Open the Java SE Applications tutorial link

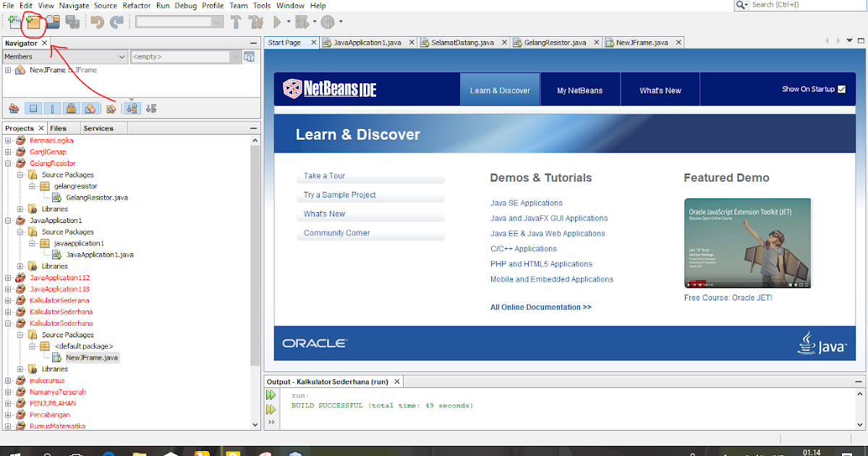click(525, 203)
